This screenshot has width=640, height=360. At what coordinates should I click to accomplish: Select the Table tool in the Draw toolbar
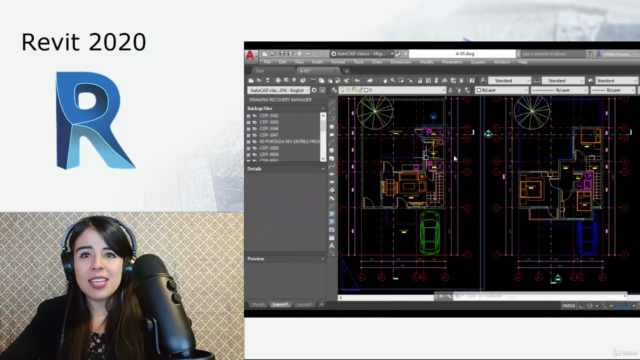tap(332, 238)
